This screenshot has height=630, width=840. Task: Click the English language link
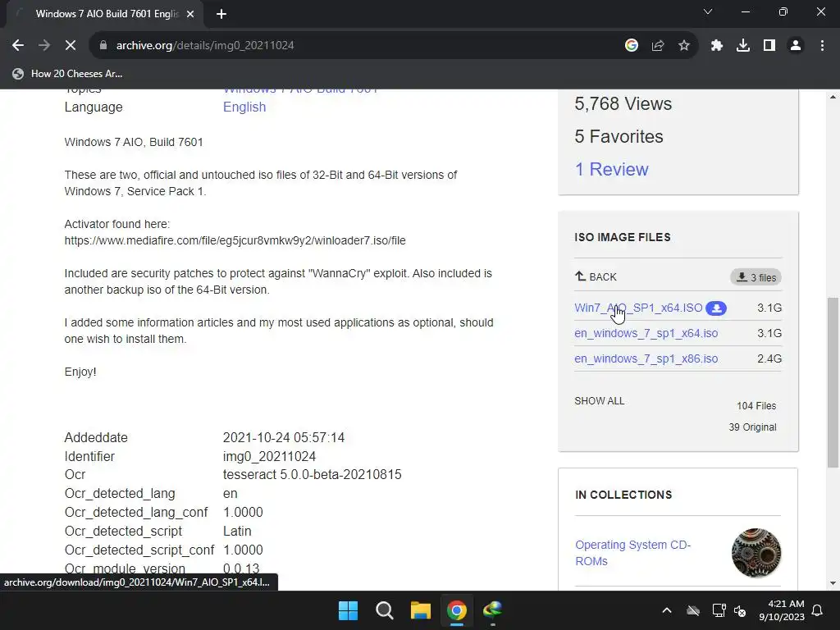[x=244, y=107]
